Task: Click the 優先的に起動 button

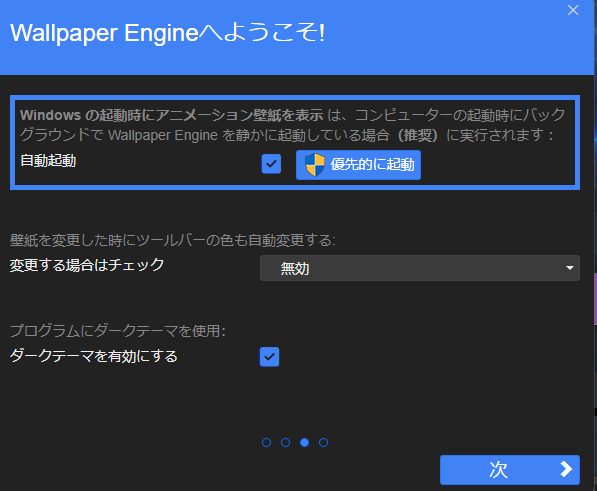Action: [358, 165]
